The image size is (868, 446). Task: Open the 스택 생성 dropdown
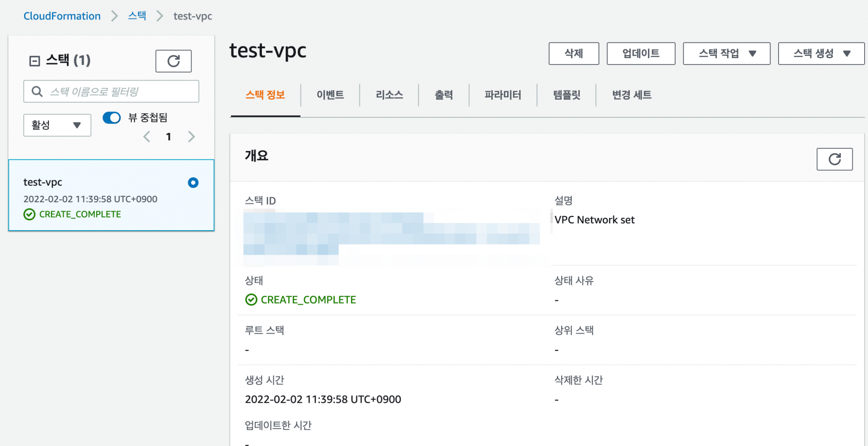pyautogui.click(x=821, y=53)
